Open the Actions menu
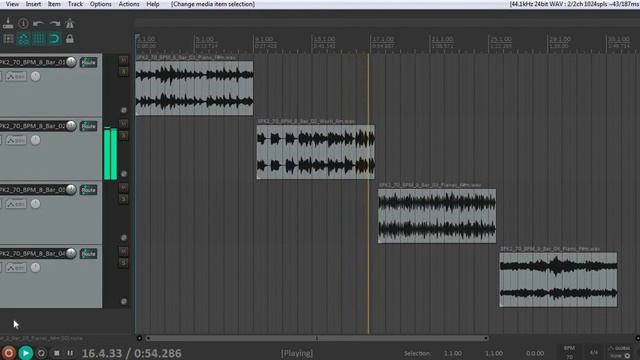This screenshot has height=360, width=640. [129, 4]
